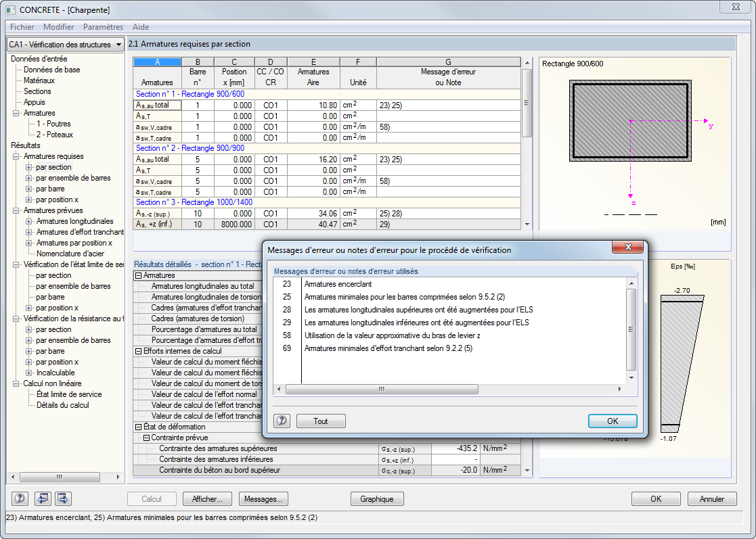Image resolution: width=756 pixels, height=539 pixels.
Task: Click the Messages... button
Action: click(x=263, y=499)
